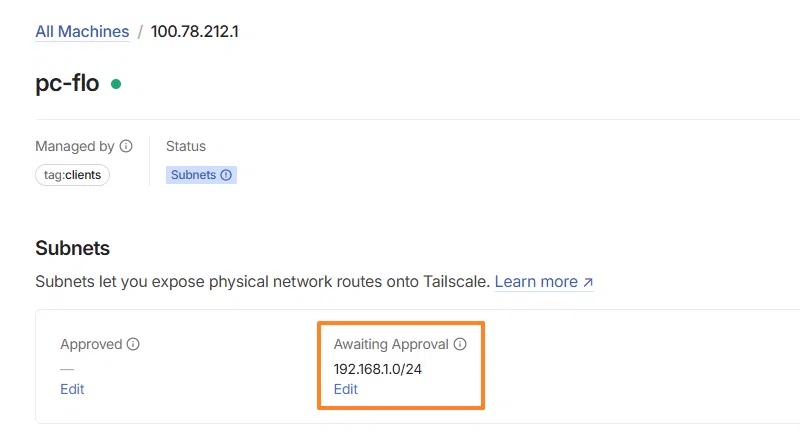Click the Status column label
Screen dimensions: 800x444
tap(186, 146)
